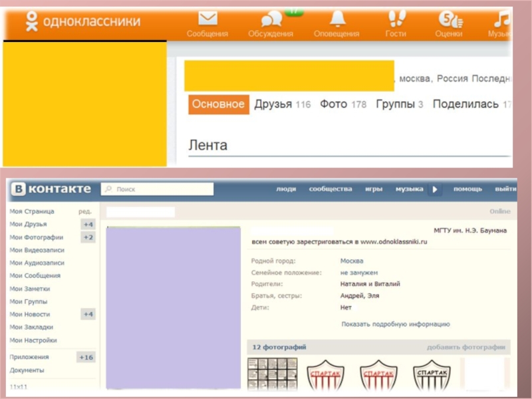Click +2 counter beside Мои Фотографии
This screenshot has width=532, height=399.
[x=88, y=237]
